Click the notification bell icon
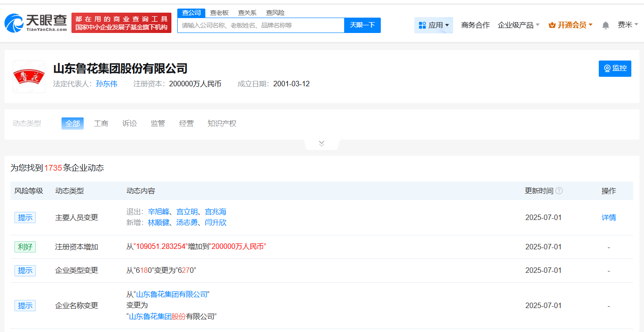This screenshot has height=332, width=644. coord(606,25)
